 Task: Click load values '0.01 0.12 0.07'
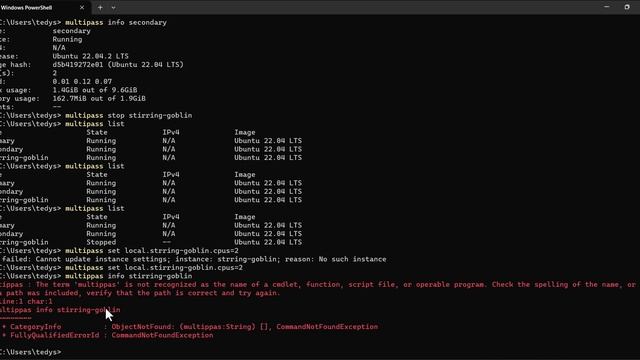[x=82, y=82]
